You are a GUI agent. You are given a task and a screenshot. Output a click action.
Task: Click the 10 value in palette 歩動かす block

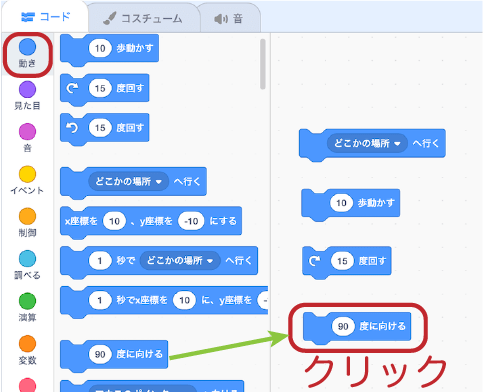tap(100, 48)
